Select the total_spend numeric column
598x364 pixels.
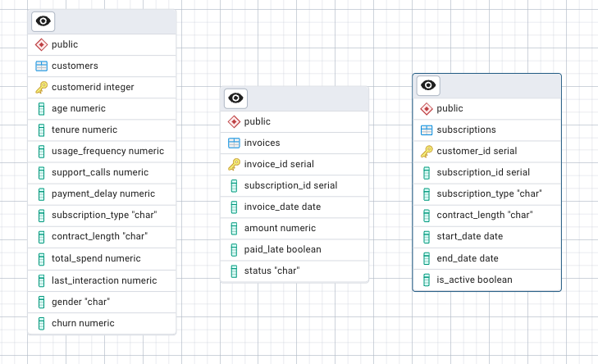point(96,258)
